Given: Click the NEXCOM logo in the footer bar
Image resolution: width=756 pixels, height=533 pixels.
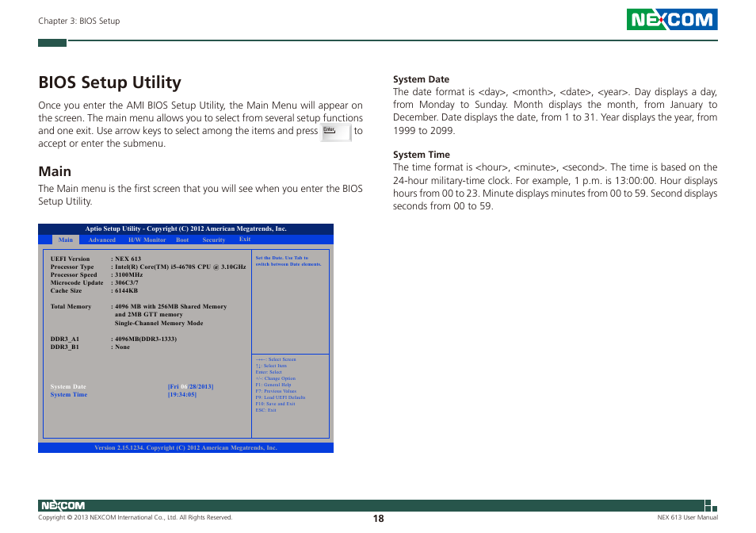Looking at the screenshot, I should coord(63,505).
